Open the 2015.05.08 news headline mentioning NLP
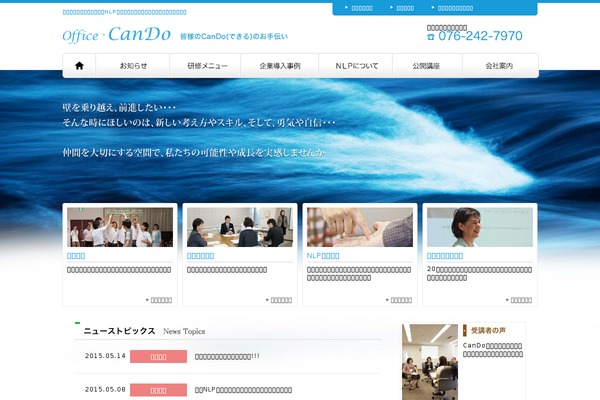Image resolution: width=600 pixels, height=400 pixels. coord(243,390)
